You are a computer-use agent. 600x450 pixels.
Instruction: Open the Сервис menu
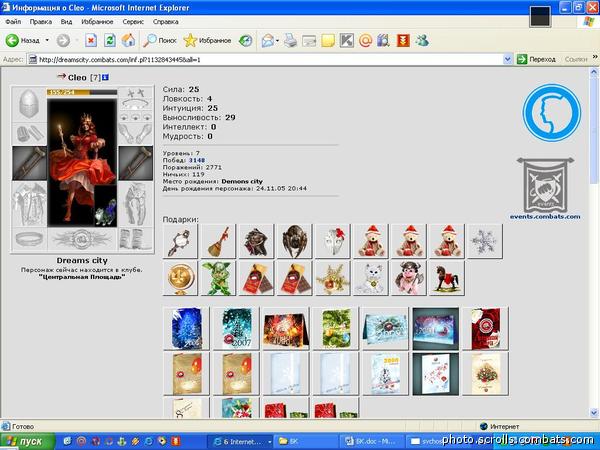click(x=133, y=22)
